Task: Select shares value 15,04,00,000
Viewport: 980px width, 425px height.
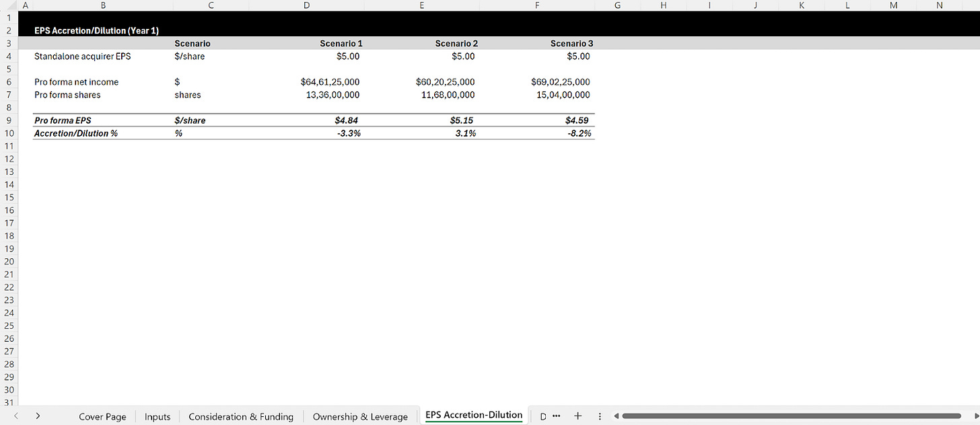Action: [563, 95]
